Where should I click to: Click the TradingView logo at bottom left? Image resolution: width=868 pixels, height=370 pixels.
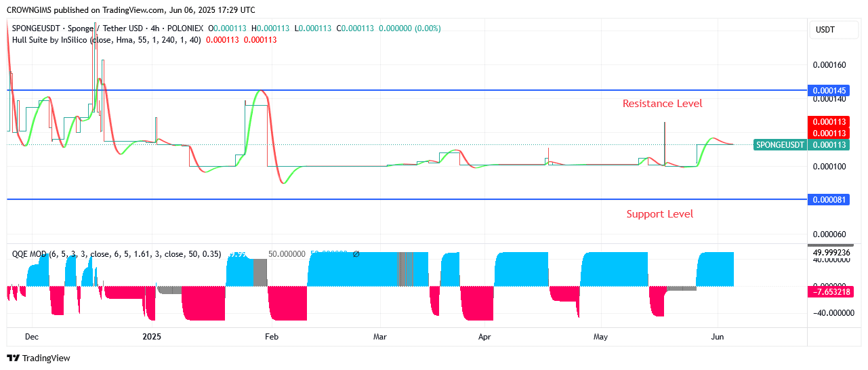(x=39, y=358)
